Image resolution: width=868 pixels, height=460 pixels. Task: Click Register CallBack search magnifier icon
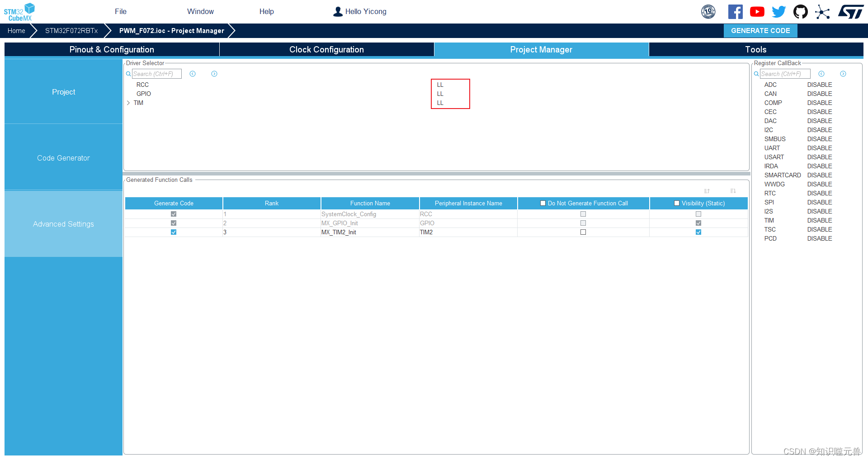coord(756,74)
